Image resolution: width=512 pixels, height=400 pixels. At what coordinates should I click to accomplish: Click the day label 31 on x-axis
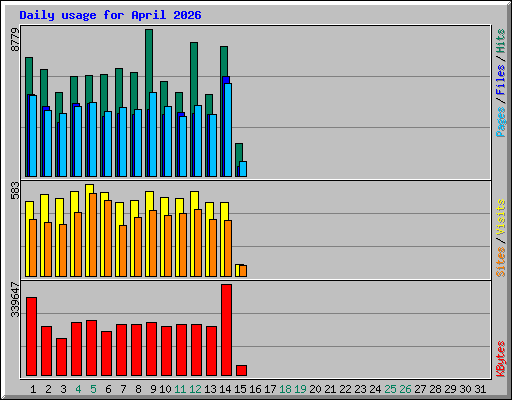pos(480,389)
